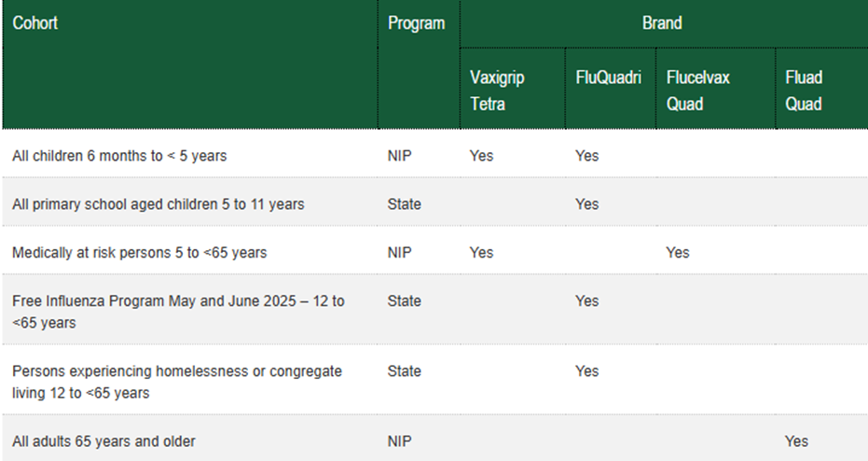Select the Vaxigrip Tetra column header
868x461 pixels.
coord(498,91)
